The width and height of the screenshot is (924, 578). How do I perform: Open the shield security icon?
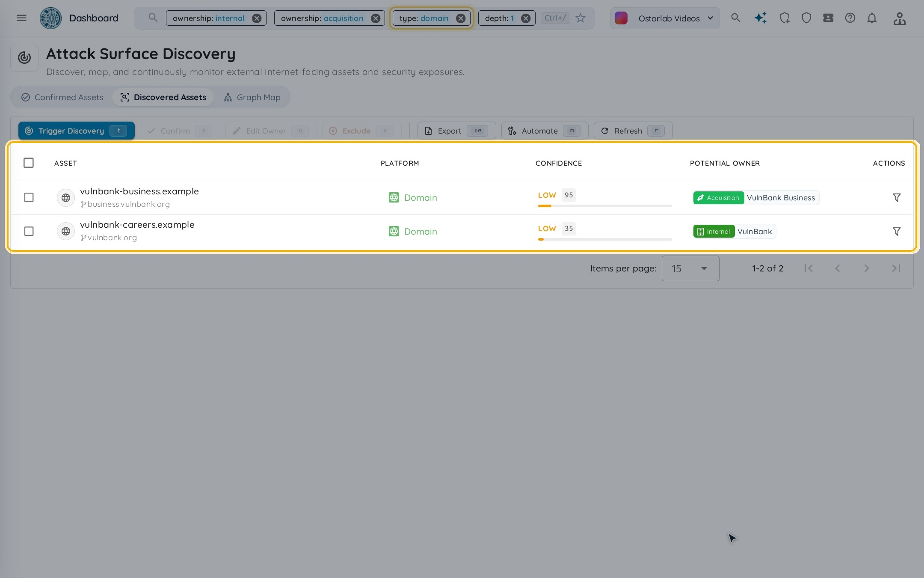click(x=806, y=18)
